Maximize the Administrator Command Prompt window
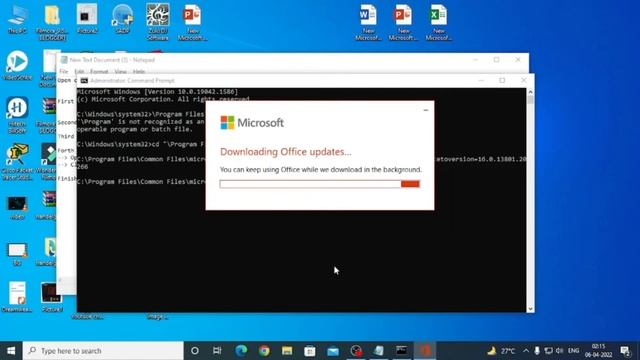The width and height of the screenshot is (640, 360). [502, 80]
